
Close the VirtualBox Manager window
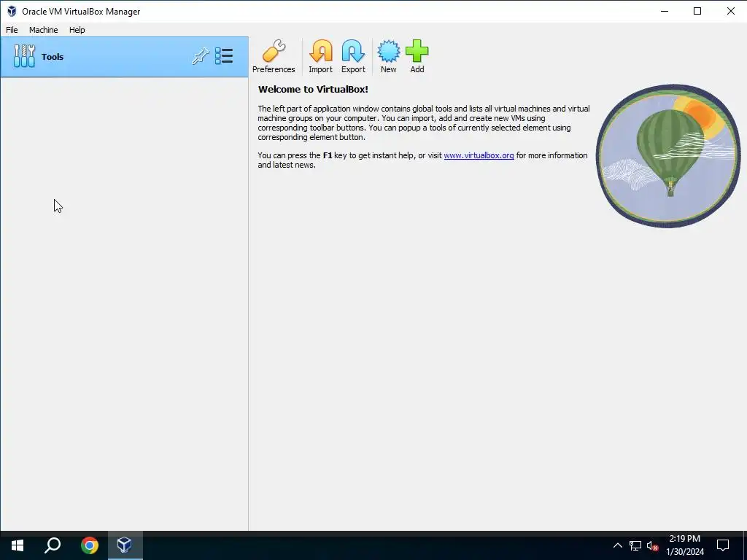[x=730, y=11]
